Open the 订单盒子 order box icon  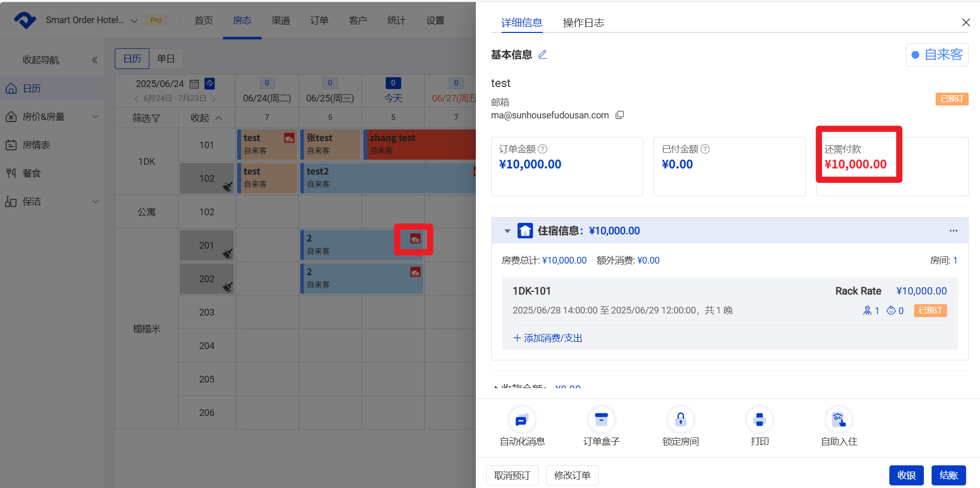601,420
